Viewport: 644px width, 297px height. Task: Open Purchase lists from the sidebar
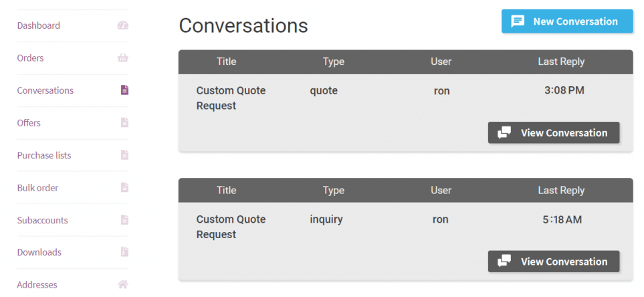[44, 155]
